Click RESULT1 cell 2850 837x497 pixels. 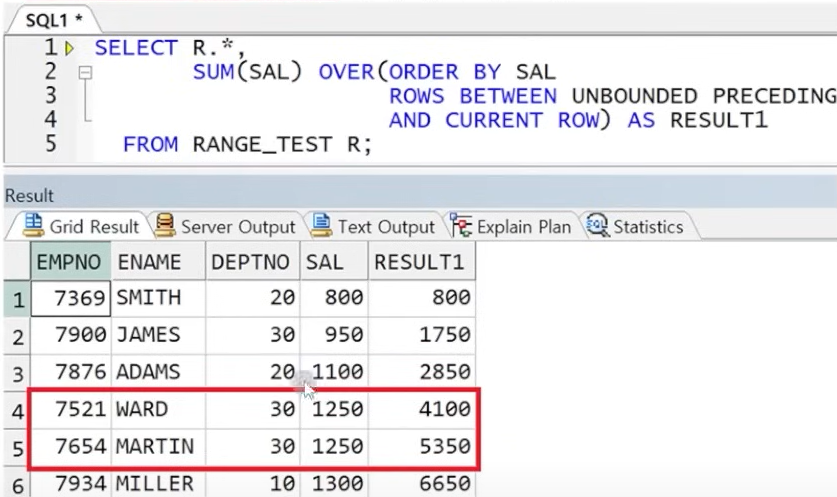[422, 373]
